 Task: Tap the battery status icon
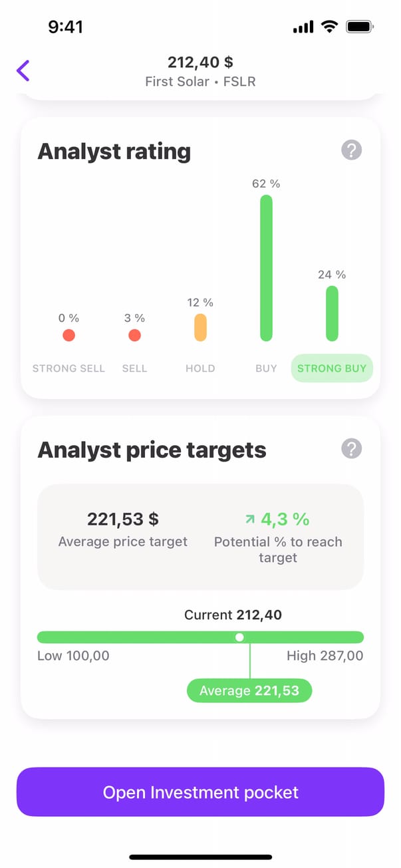click(360, 27)
